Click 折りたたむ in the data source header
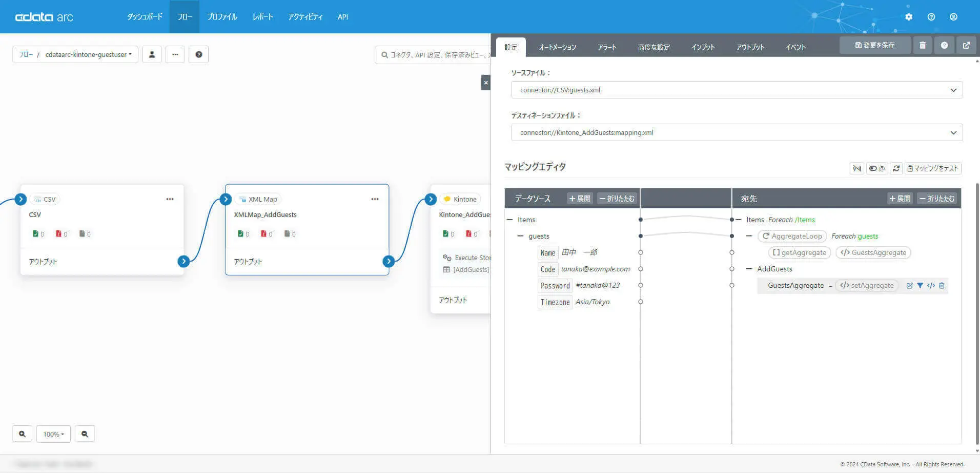Screen dimensions: 980x473 617,199
